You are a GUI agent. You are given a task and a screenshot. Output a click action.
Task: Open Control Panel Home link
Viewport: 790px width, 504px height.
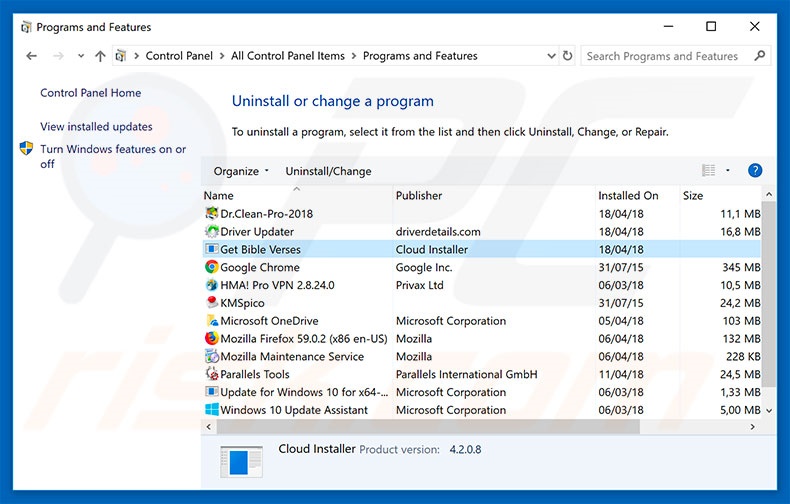pyautogui.click(x=91, y=93)
